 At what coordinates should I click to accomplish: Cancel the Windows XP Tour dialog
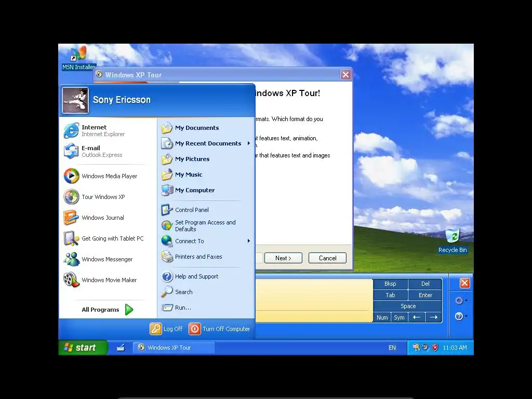click(327, 258)
